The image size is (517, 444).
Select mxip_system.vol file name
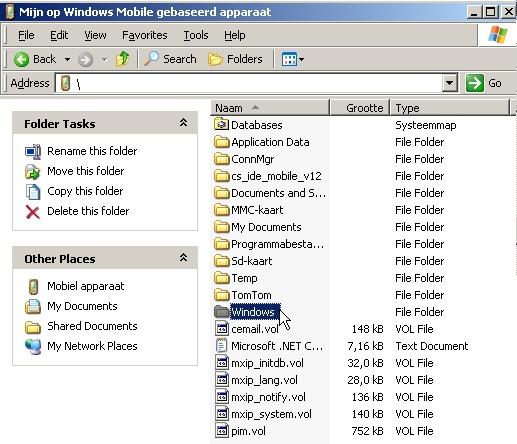(x=271, y=414)
